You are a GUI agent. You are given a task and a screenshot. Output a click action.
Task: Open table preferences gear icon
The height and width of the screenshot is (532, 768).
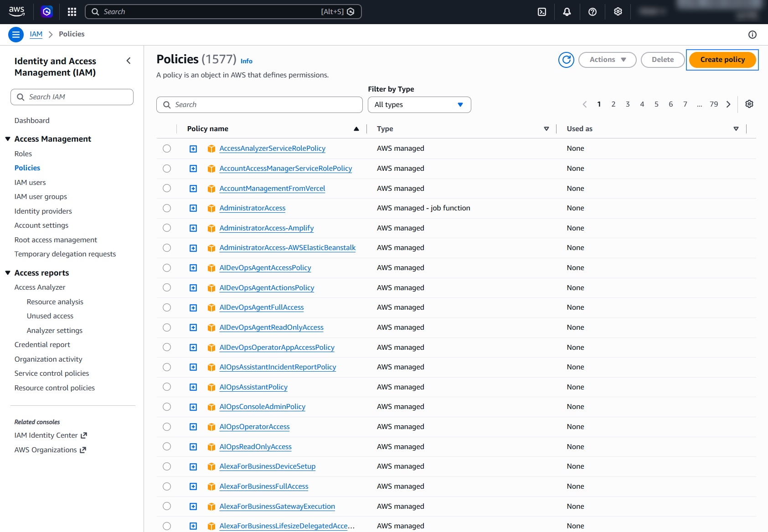pyautogui.click(x=749, y=104)
